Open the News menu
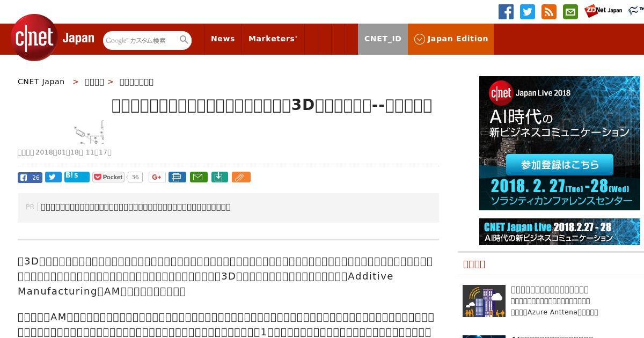This screenshot has width=644, height=338. 223,39
